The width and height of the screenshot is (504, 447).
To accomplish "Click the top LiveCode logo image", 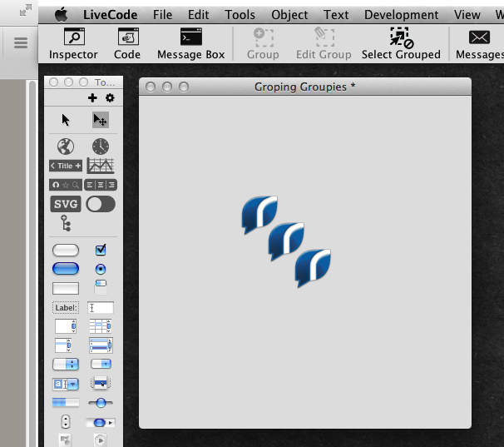I will [x=259, y=215].
